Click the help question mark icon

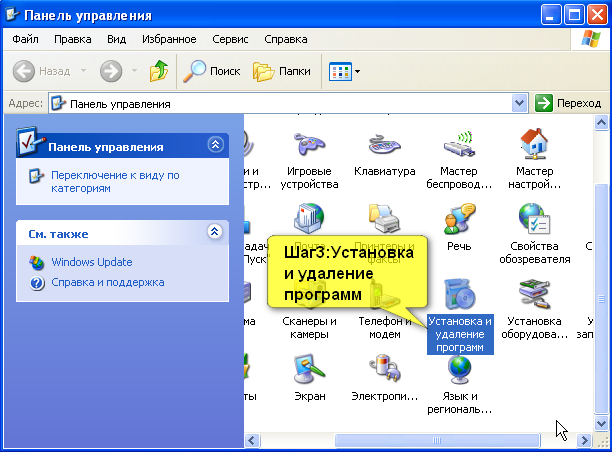[x=37, y=283]
